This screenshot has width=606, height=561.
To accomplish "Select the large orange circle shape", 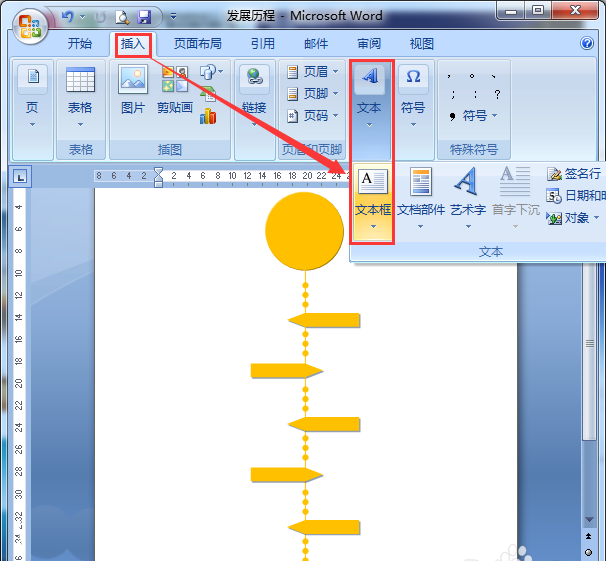I will tap(305, 231).
